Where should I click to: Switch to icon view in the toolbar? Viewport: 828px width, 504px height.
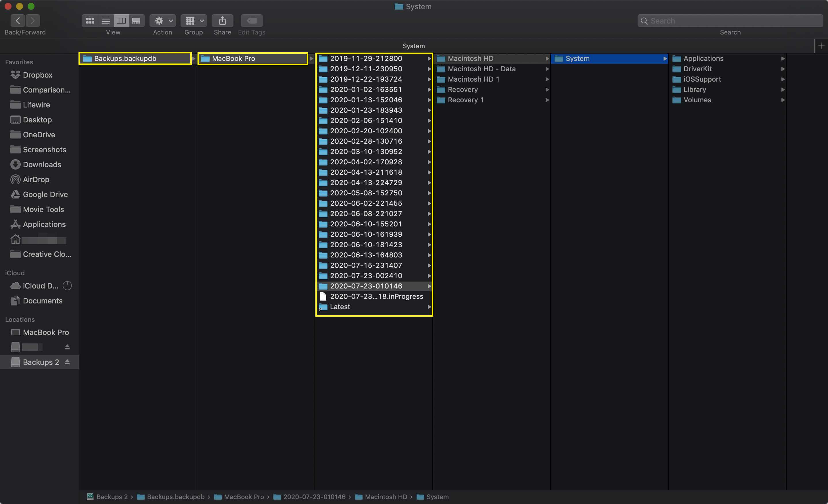coord(90,20)
